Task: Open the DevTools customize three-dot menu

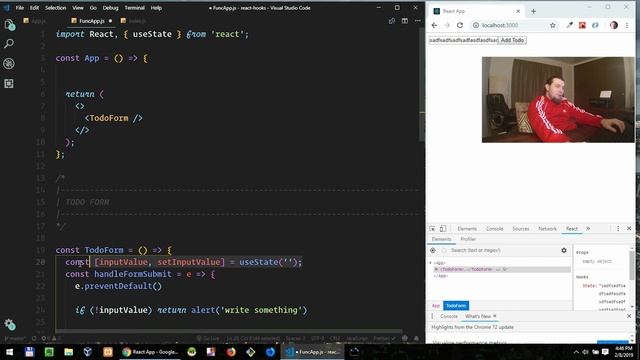Action: pyautogui.click(x=618, y=229)
